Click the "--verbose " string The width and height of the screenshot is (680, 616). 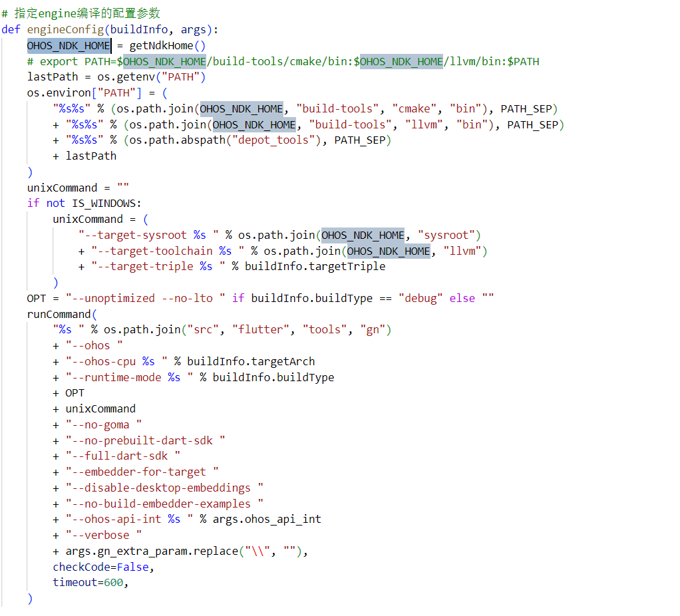(x=103, y=535)
